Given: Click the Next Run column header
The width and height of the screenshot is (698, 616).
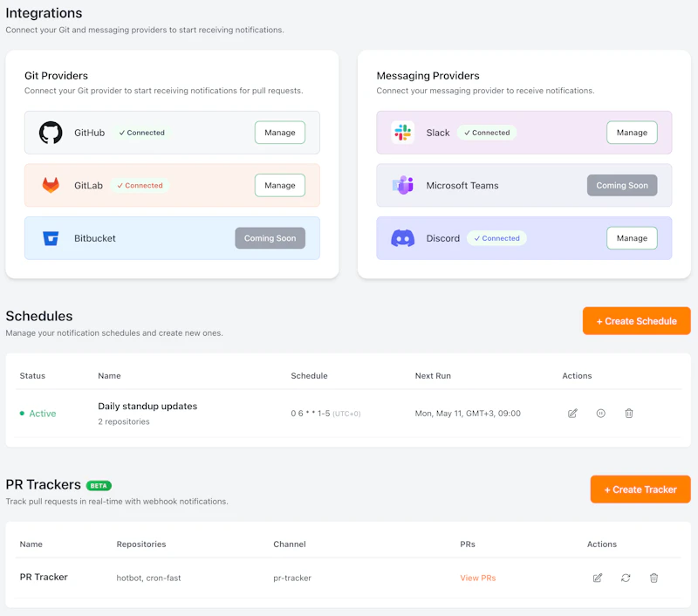Looking at the screenshot, I should [433, 376].
